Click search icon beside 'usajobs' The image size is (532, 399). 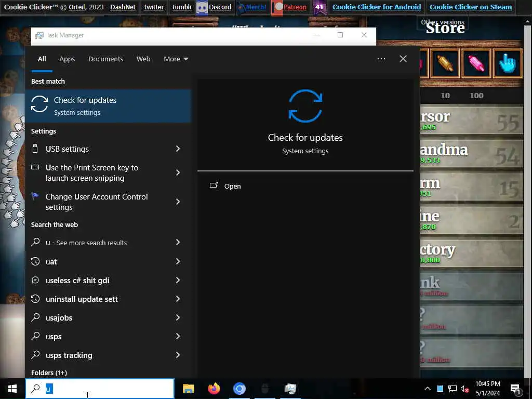35,317
